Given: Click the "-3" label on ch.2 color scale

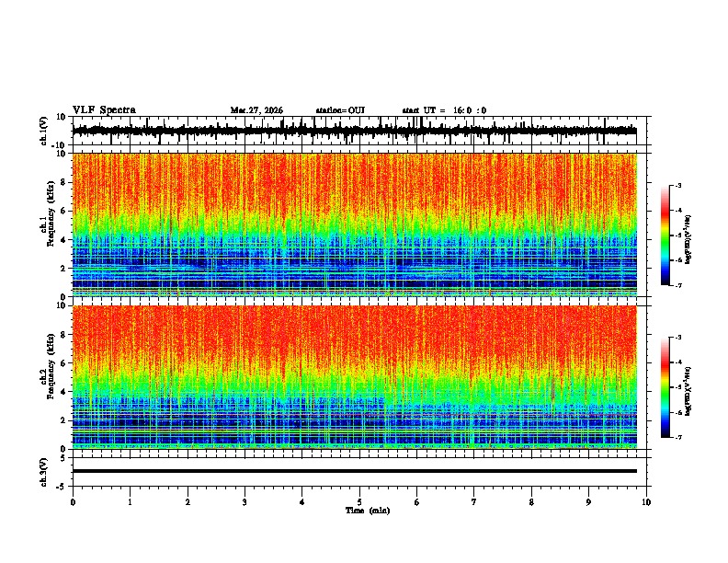Looking at the screenshot, I should pos(678,338).
